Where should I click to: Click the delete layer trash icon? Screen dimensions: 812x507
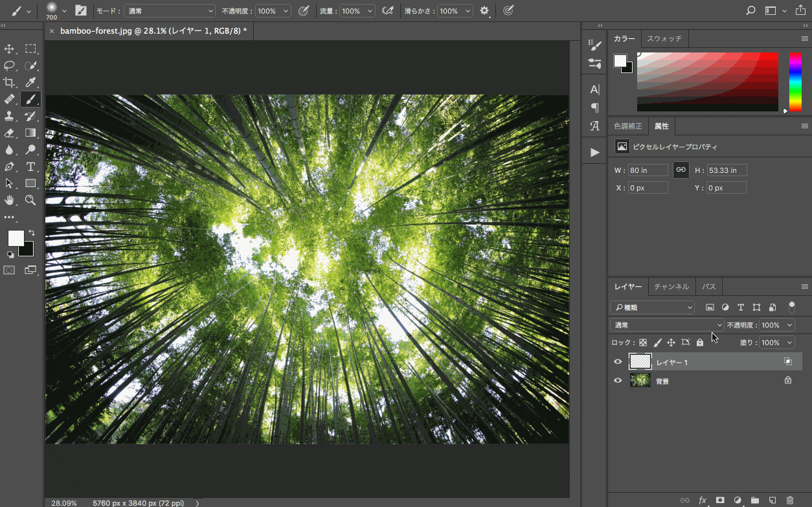[789, 500]
